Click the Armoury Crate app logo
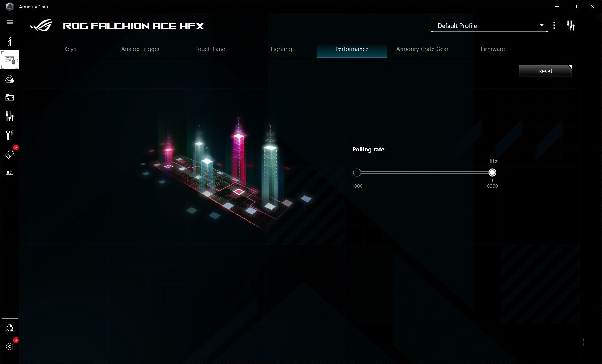602x364 pixels. point(10,7)
